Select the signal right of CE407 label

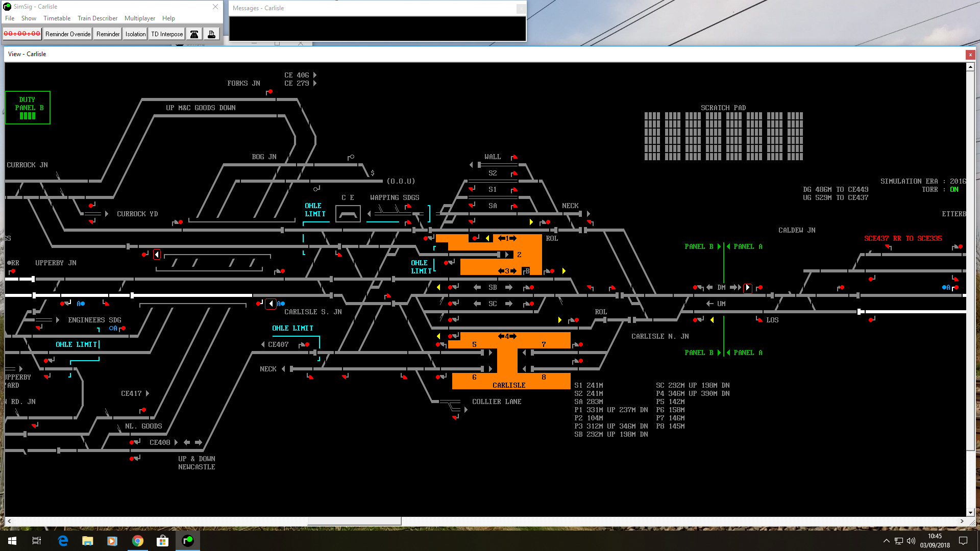[x=304, y=345]
